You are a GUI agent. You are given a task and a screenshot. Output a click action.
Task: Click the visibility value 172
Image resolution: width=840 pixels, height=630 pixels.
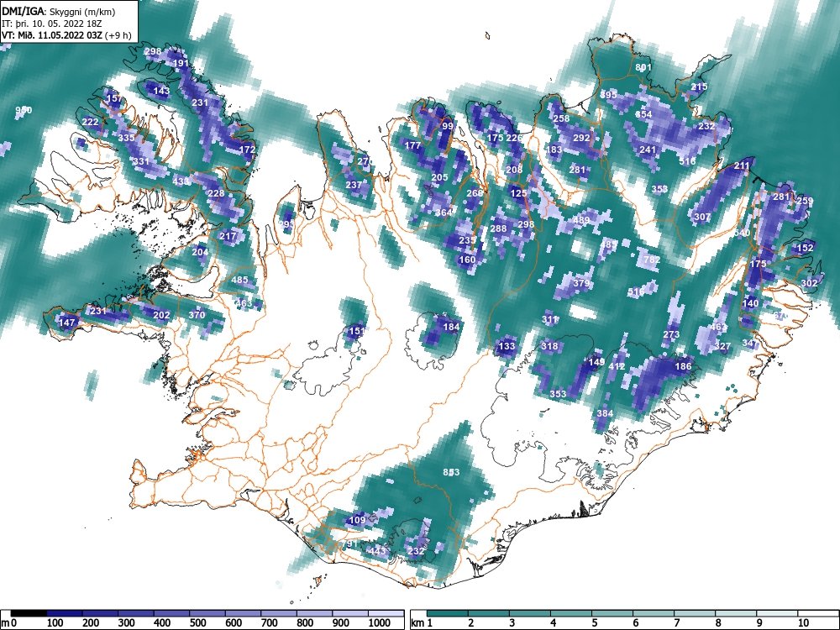(247, 150)
